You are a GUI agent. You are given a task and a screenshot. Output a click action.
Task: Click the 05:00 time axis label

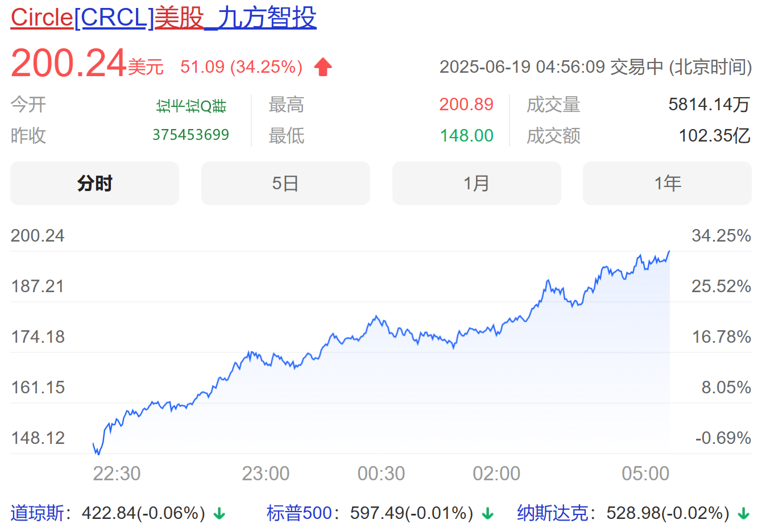pos(645,473)
